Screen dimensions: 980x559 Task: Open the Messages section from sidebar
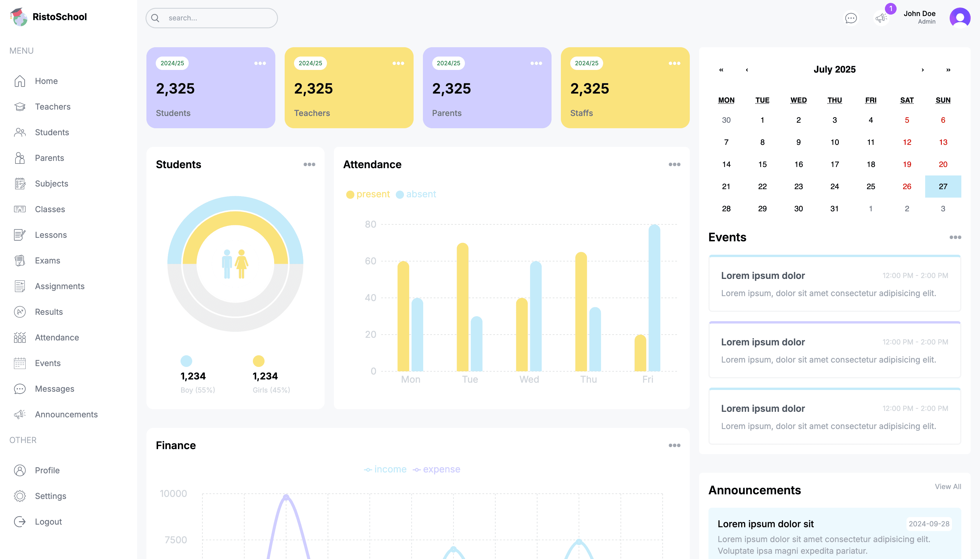55,389
